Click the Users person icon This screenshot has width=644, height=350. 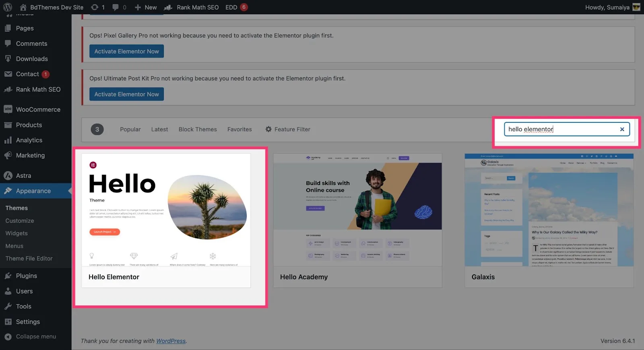(x=8, y=291)
